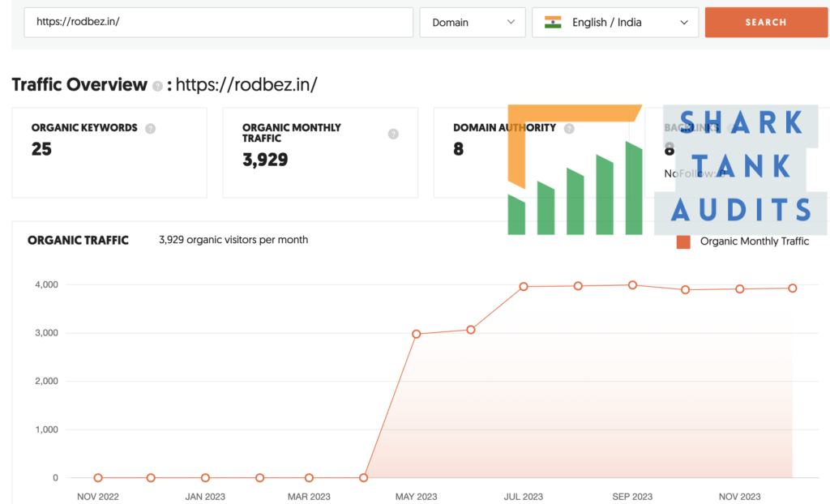Click the NoFollow: 0 text in Backlinks card
The height and width of the screenshot is (504, 830).
tap(693, 173)
